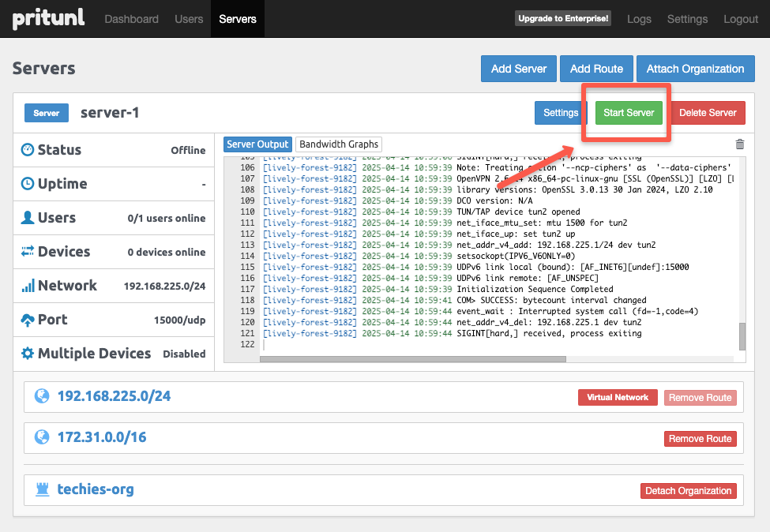The height and width of the screenshot is (532, 770).
Task: Go to the Users page
Action: 189,19
